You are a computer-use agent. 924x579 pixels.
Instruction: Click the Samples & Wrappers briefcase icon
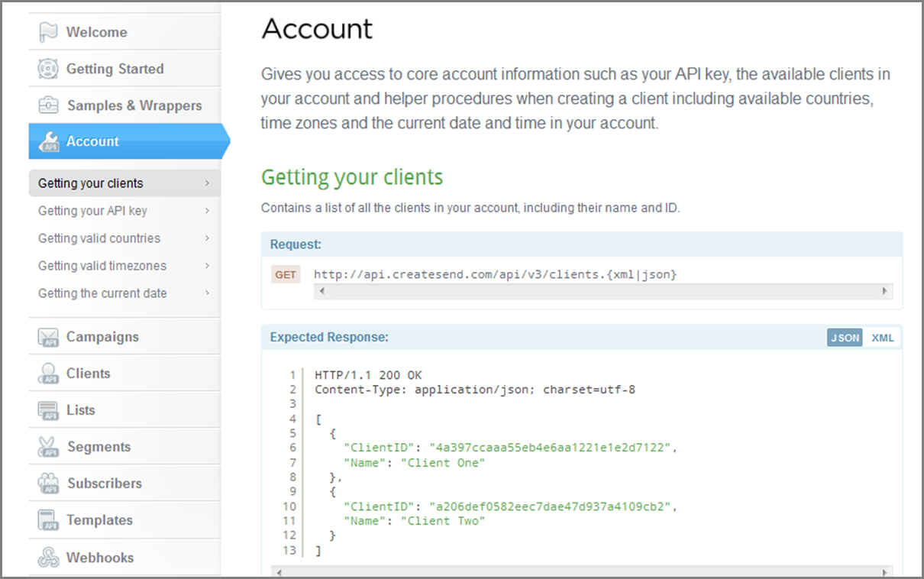click(48, 105)
